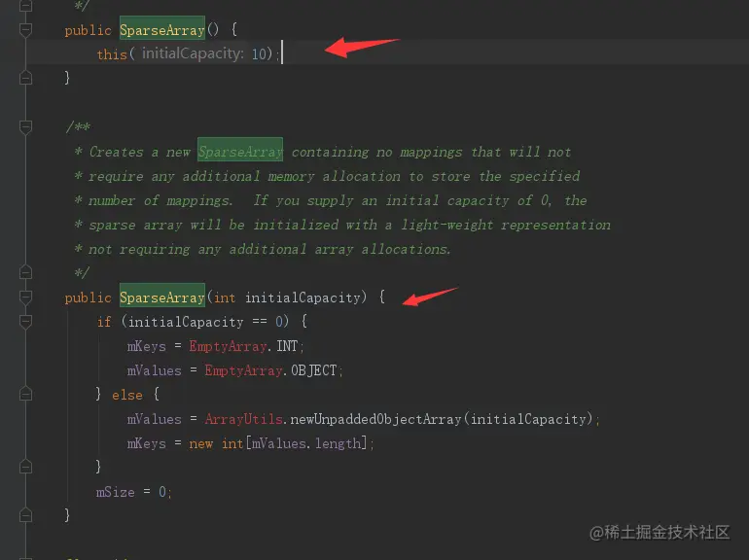Collapse the Javadoc comment at the /** line

click(x=26, y=127)
